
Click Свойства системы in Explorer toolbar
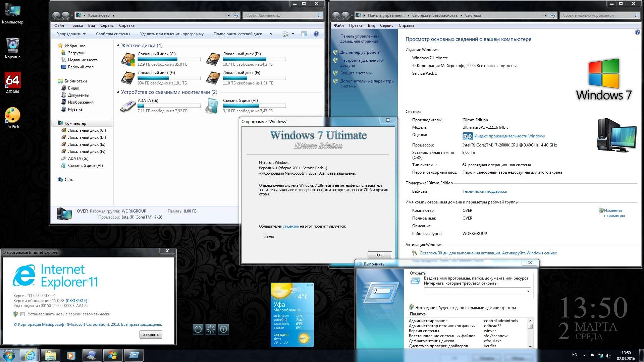point(113,34)
